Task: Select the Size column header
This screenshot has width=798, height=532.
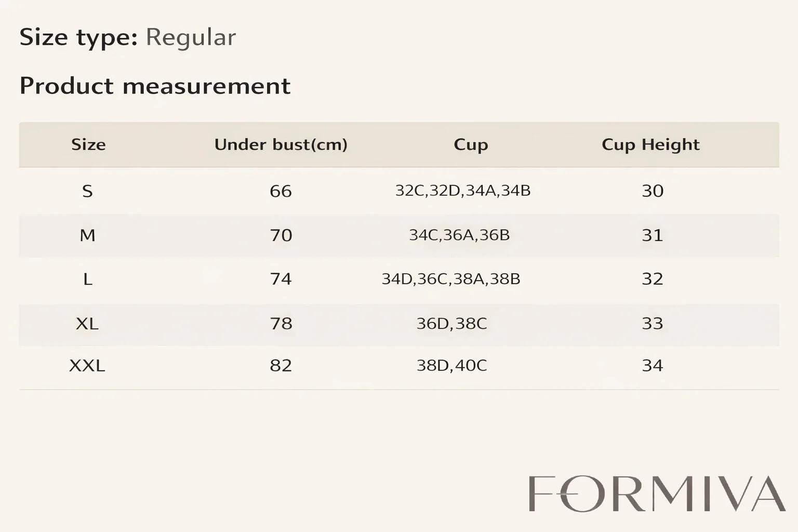Action: 88,144
